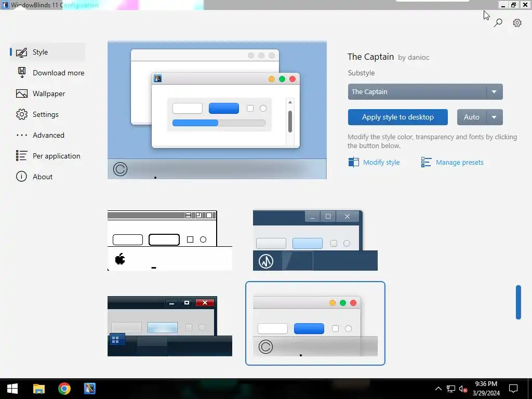Click the Settings gear icon in sidebar

[22, 114]
